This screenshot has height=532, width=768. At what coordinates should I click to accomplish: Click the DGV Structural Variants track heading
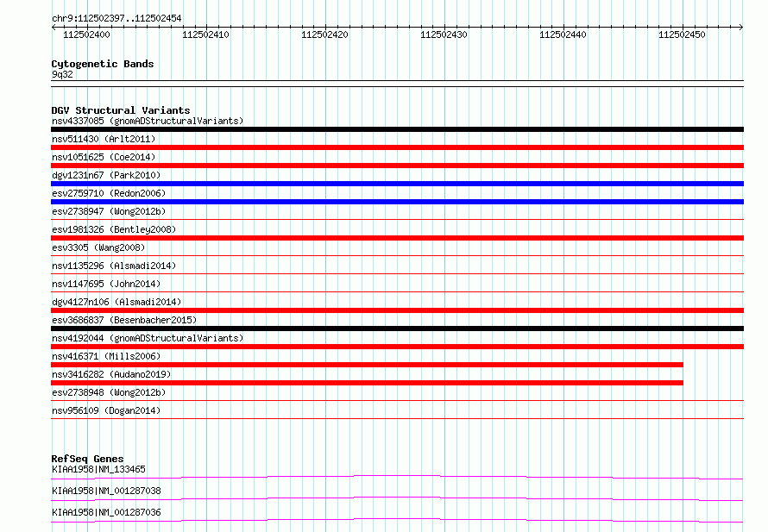pyautogui.click(x=121, y=110)
